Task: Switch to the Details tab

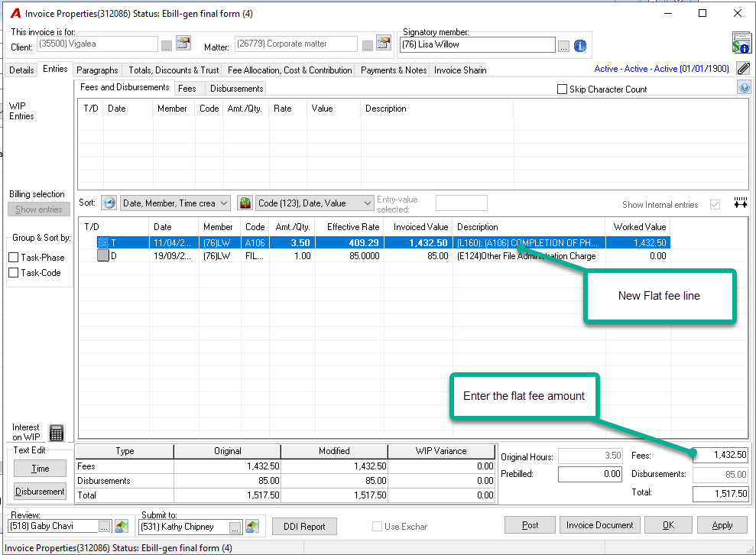Action: [21, 70]
